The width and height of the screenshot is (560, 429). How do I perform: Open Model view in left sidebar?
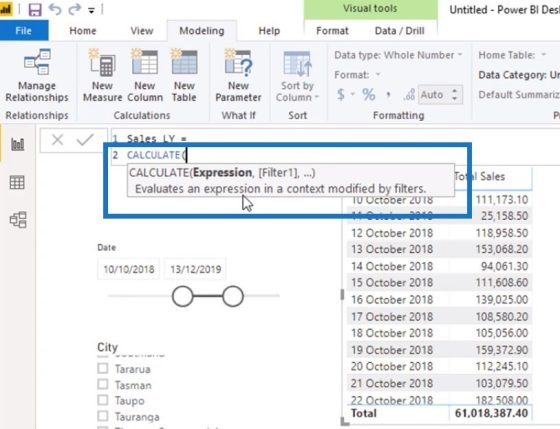tap(18, 220)
